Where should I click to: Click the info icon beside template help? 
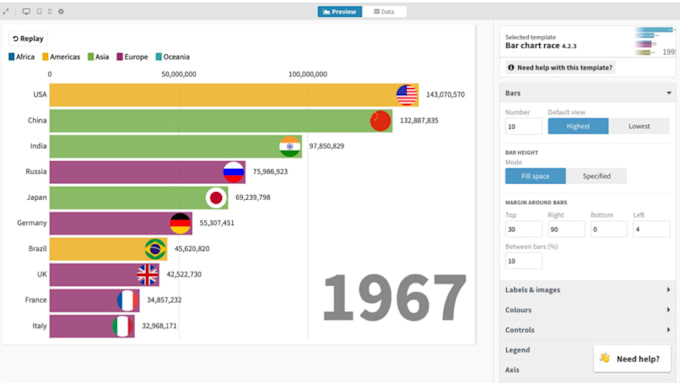point(511,68)
